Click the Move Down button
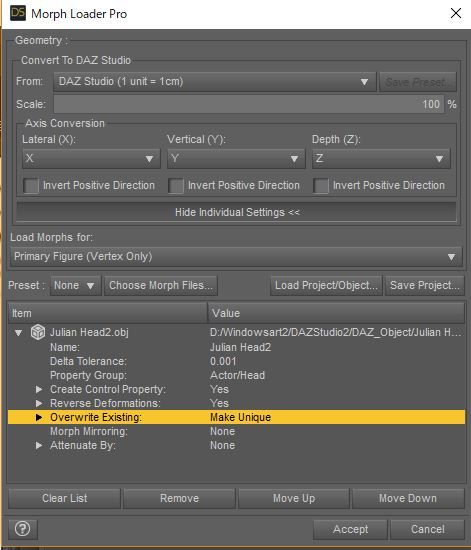The width and height of the screenshot is (471, 550). point(408,498)
